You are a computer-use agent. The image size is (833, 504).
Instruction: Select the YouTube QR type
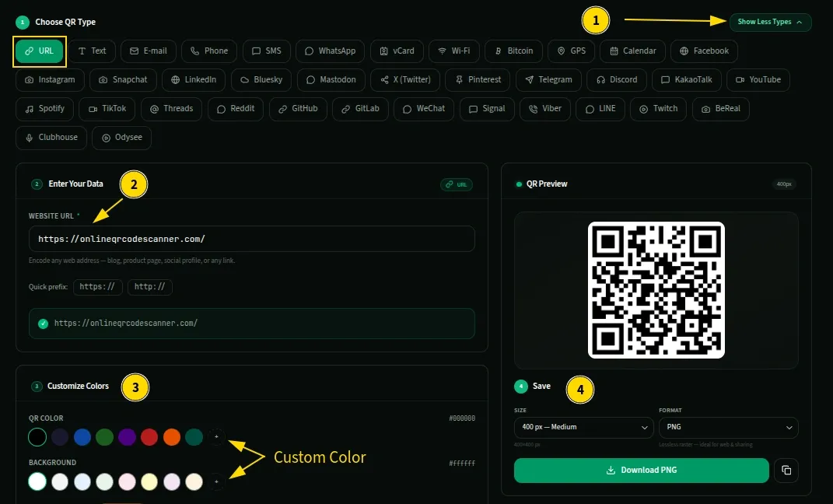point(758,79)
